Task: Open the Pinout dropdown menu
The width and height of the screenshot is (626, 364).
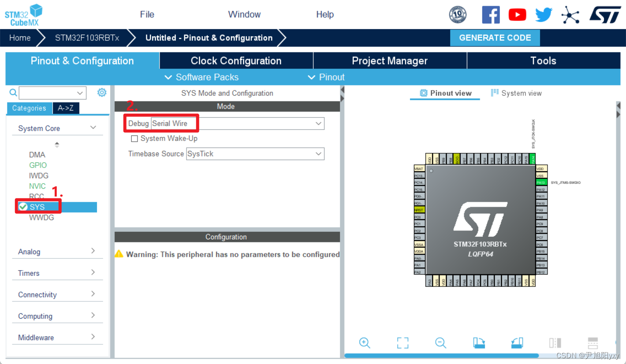Action: [326, 77]
